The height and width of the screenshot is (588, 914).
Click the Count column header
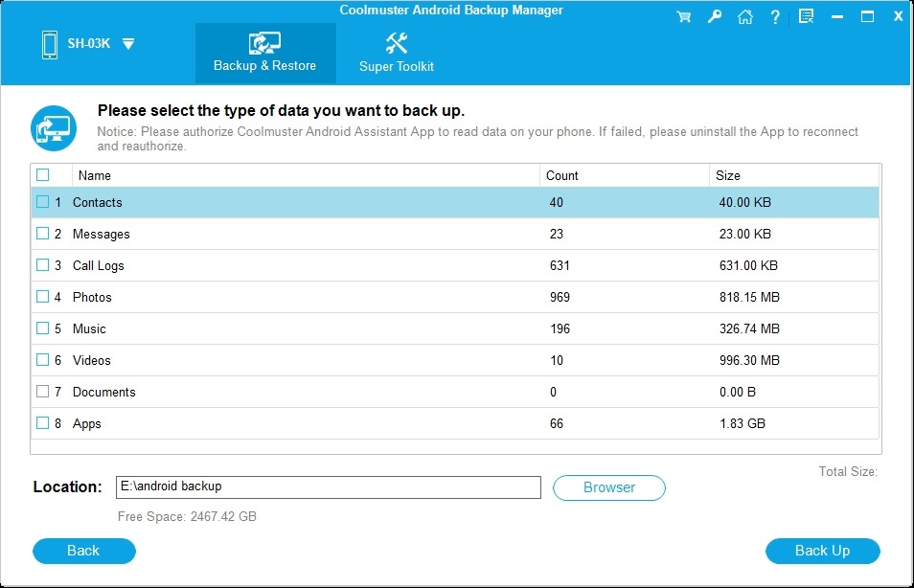pyautogui.click(x=625, y=175)
